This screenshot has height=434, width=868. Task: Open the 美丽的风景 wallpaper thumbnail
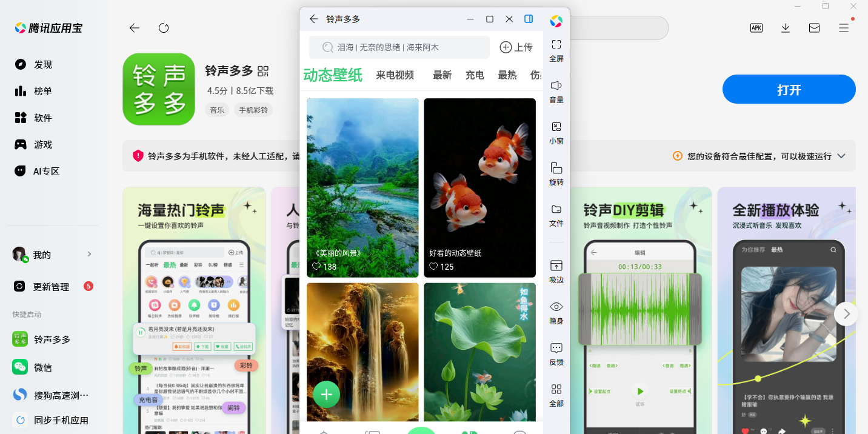click(x=362, y=188)
